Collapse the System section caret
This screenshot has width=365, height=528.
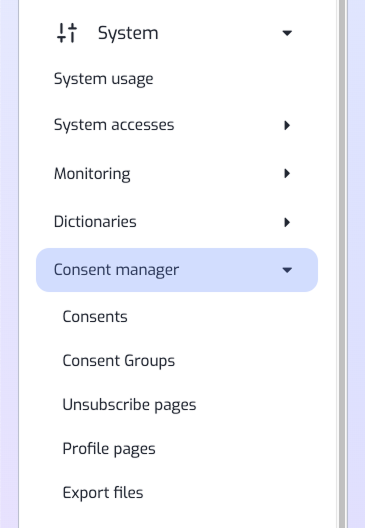pos(287,33)
